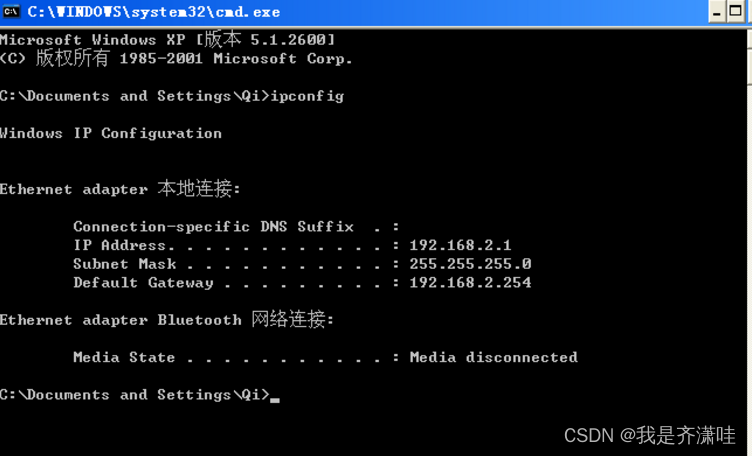Viewport: 752px width, 456px height.
Task: Click the last prompt 'C:\Documents and Settings\Qi>'
Action: tap(135, 395)
